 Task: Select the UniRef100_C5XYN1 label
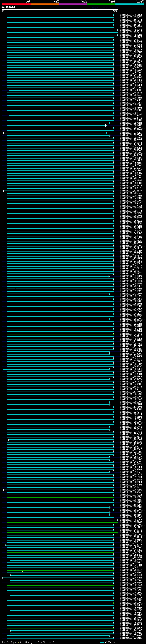point(131,65)
